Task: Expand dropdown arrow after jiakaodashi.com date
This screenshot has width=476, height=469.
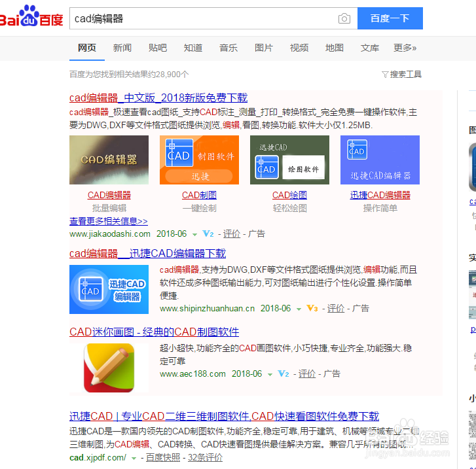Action: (x=194, y=234)
